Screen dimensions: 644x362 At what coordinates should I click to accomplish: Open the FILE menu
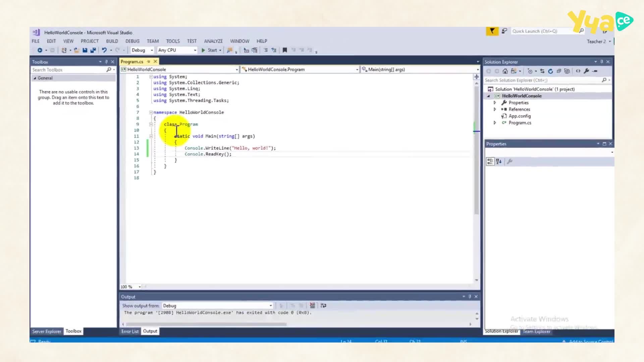pyautogui.click(x=36, y=41)
